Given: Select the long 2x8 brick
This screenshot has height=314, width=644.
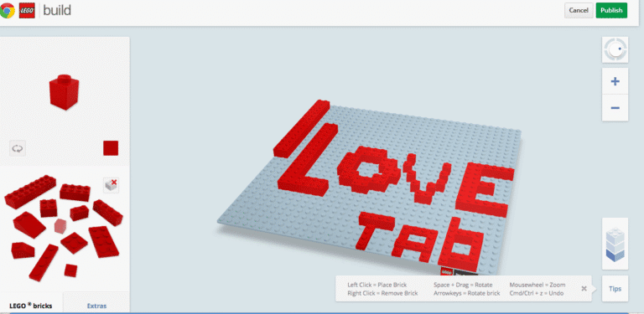Looking at the screenshot, I should tap(30, 192).
